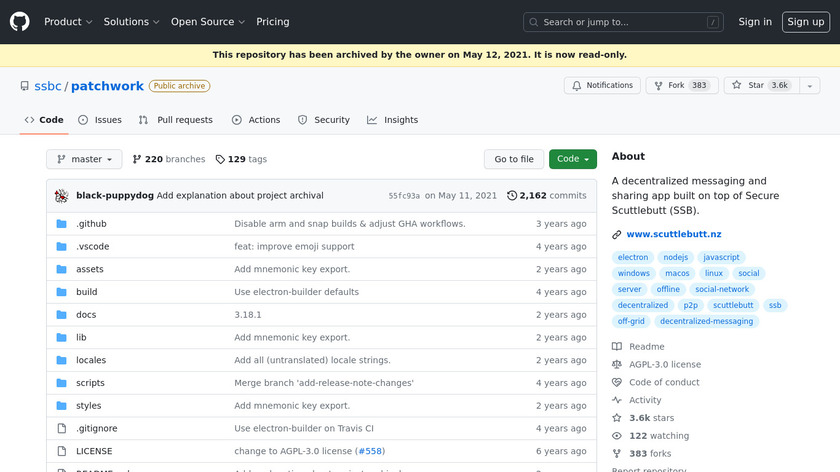Expand the green Code dropdown button

click(x=572, y=159)
